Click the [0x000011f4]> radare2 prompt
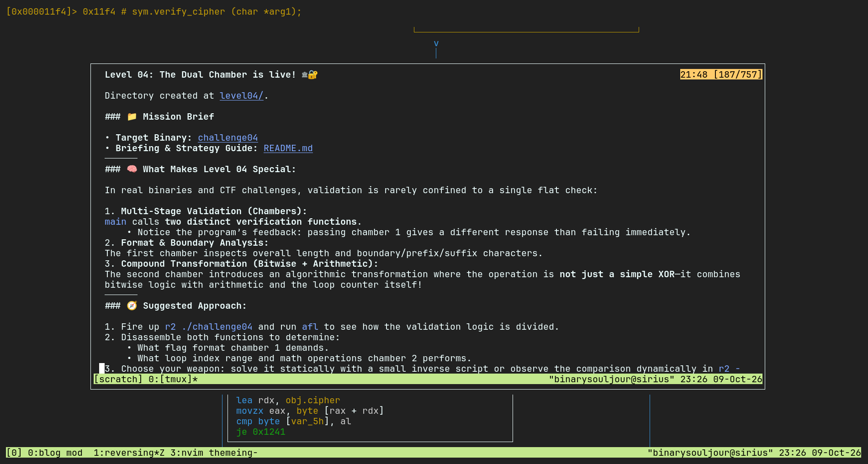The height and width of the screenshot is (464, 868). [x=42, y=11]
